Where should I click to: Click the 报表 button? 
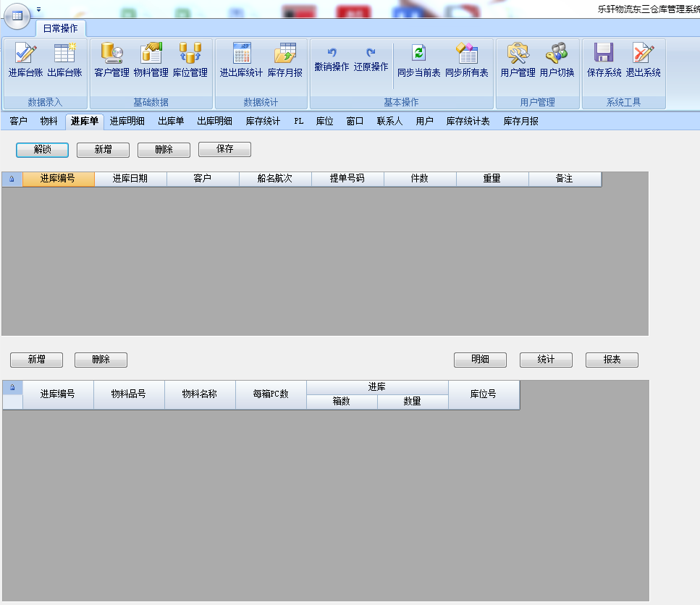coord(612,360)
